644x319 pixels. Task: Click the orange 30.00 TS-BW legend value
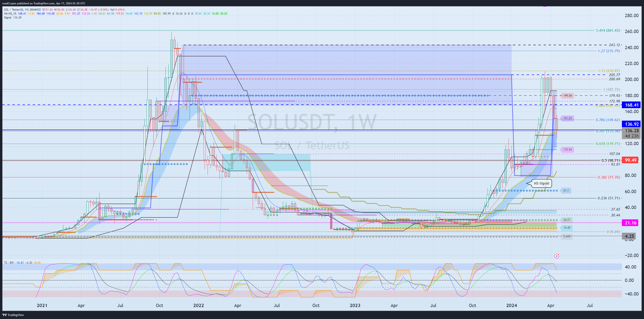[37, 263]
